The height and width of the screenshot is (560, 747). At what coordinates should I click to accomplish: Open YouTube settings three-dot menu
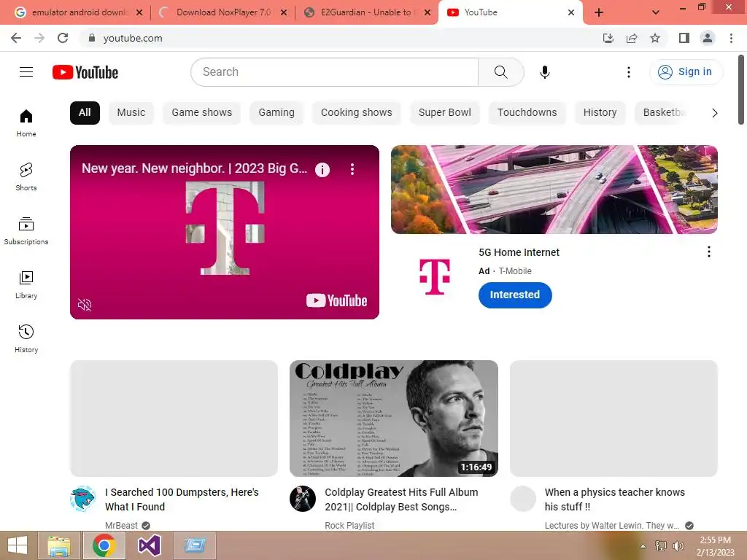click(628, 72)
